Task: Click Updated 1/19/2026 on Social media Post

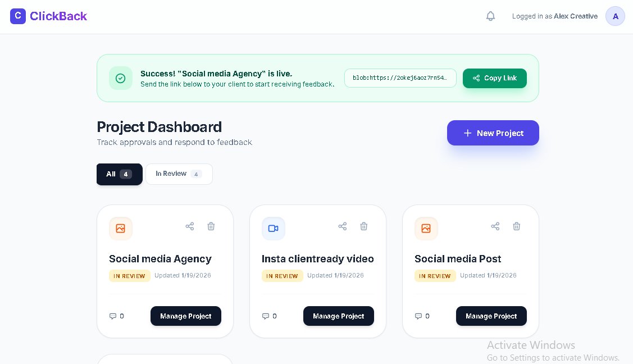Action: tap(488, 275)
